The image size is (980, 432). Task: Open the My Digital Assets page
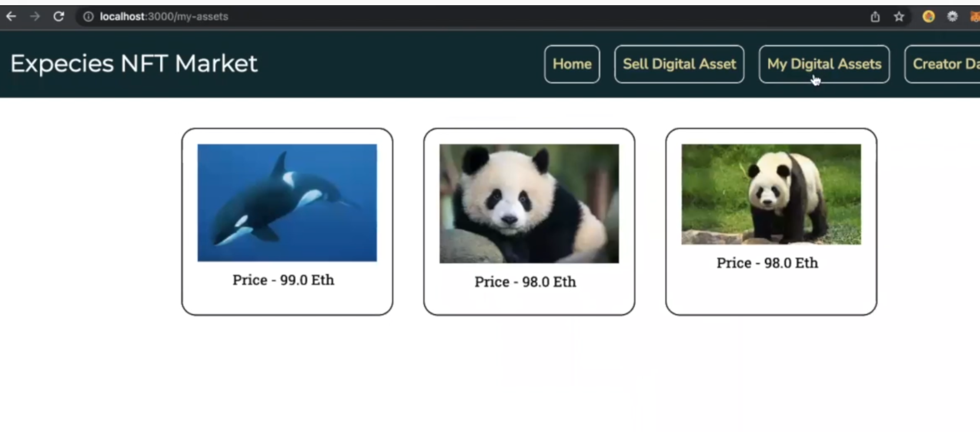pyautogui.click(x=824, y=64)
